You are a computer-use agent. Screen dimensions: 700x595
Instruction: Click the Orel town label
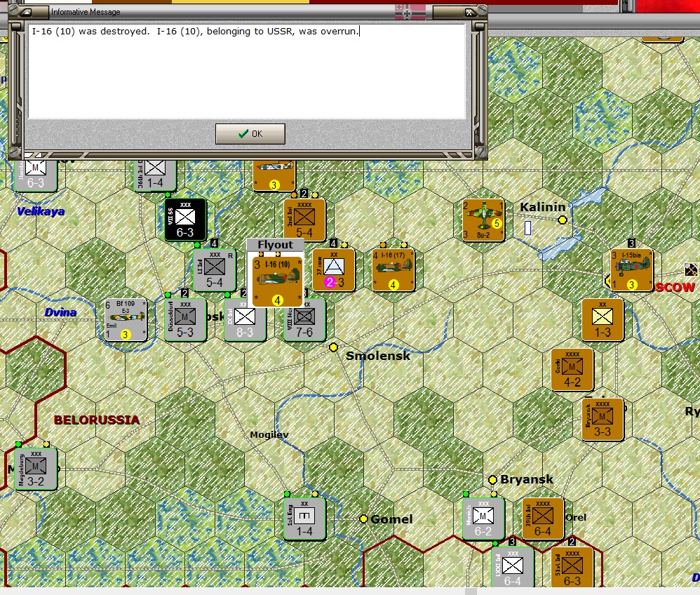click(576, 517)
